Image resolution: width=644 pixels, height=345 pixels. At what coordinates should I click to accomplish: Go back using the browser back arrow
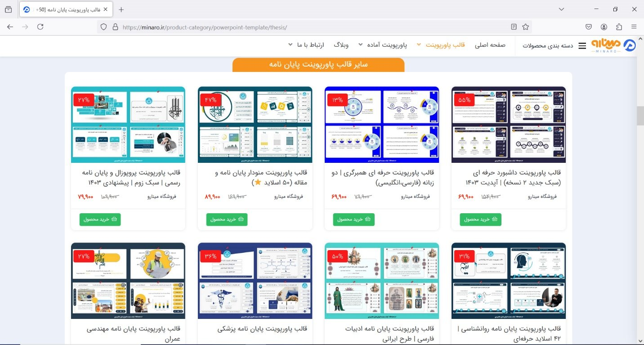[10, 27]
